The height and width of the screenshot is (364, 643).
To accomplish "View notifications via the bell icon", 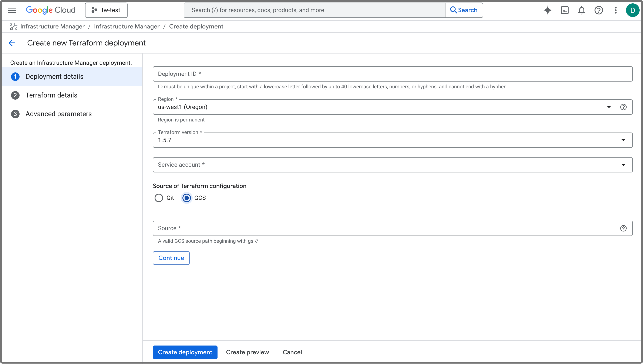I will tap(581, 10).
